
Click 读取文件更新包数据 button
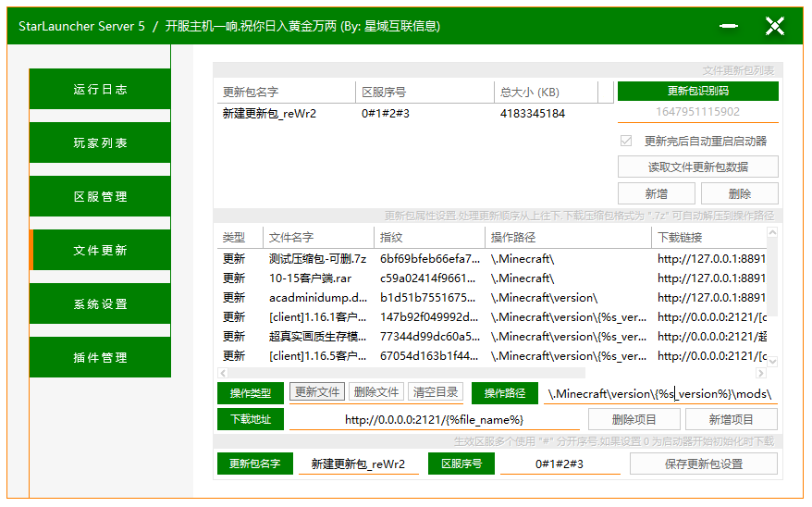(x=697, y=167)
